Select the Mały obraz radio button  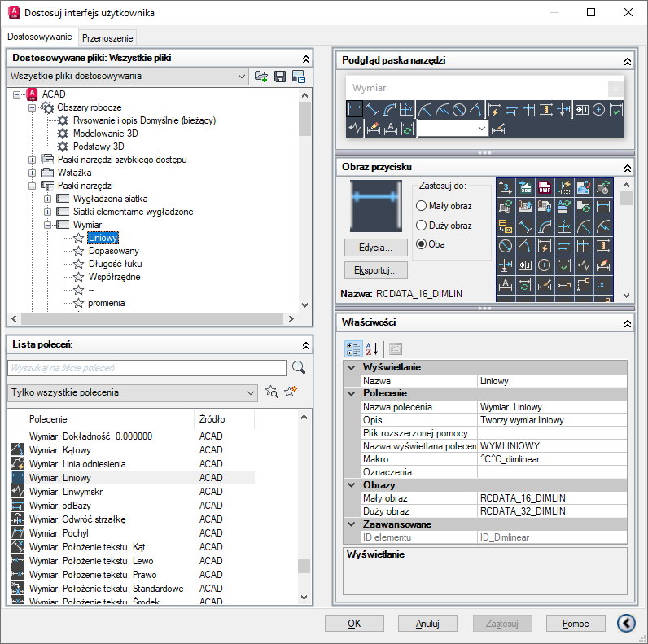point(421,205)
